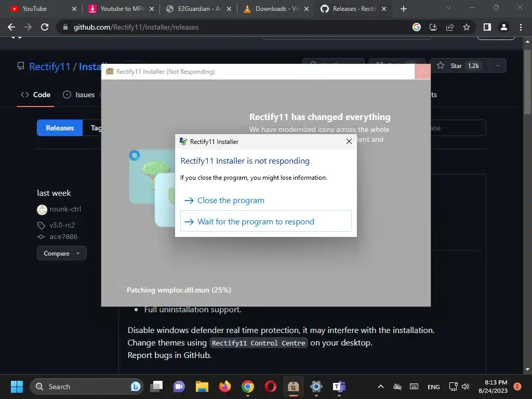Click the taskbar Search box

(x=87, y=387)
